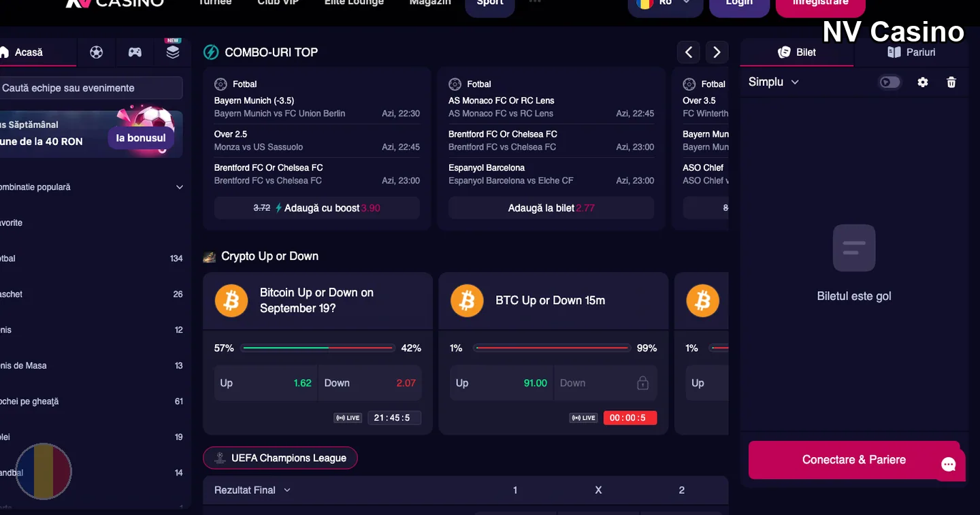Click Conectare & Pariere button
Screen dimensions: 980x515
854,460
